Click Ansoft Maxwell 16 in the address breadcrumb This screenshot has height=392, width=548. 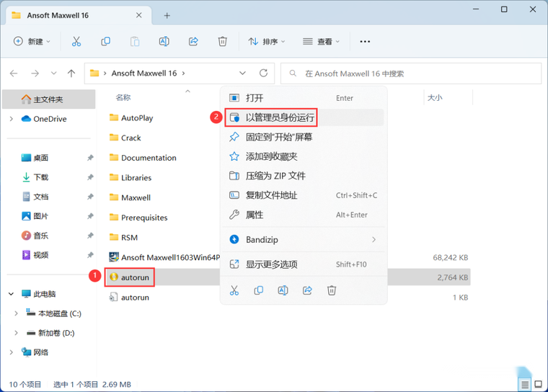pos(144,73)
